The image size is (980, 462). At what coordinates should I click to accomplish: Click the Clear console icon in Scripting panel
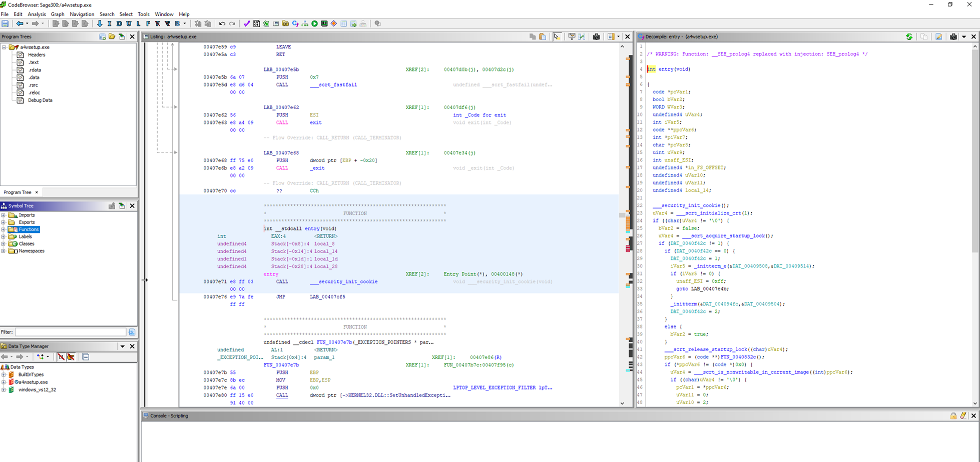(x=963, y=415)
